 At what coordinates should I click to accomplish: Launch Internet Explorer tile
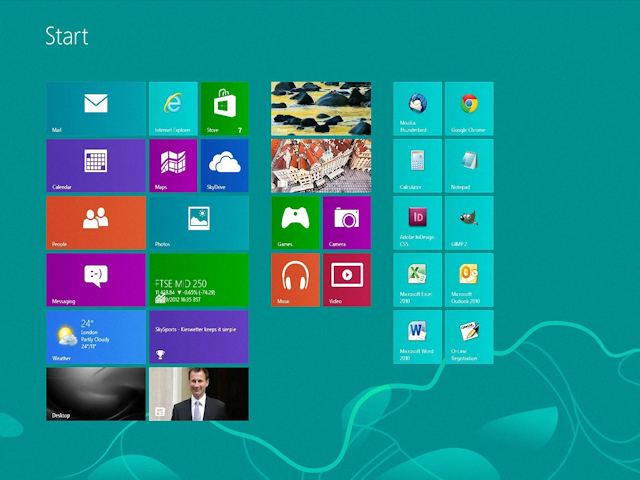173,109
